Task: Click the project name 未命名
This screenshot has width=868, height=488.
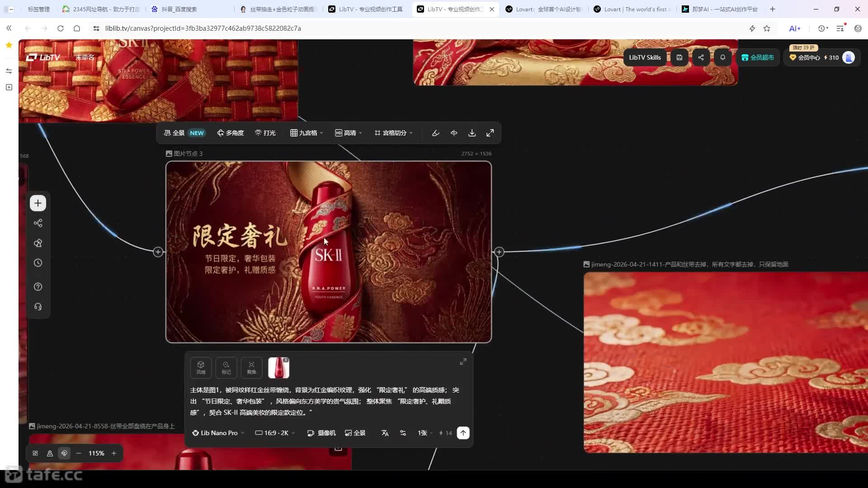Action: pos(85,57)
